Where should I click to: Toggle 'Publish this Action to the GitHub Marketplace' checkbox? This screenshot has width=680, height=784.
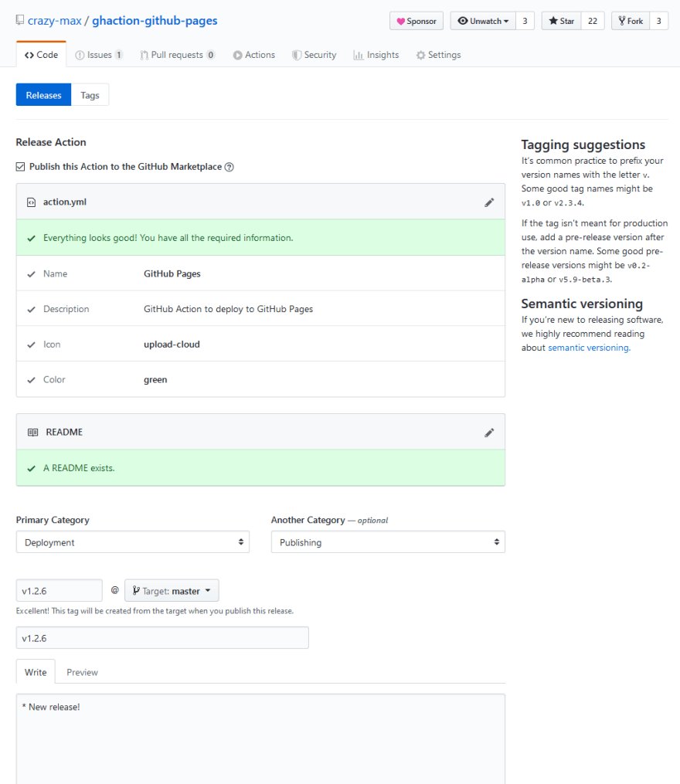tap(21, 167)
